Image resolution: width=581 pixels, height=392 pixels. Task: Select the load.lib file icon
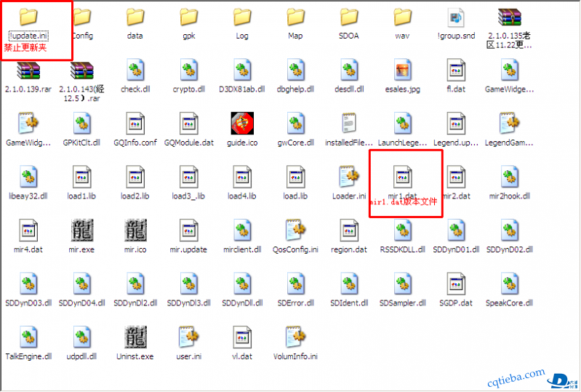tap(296, 177)
